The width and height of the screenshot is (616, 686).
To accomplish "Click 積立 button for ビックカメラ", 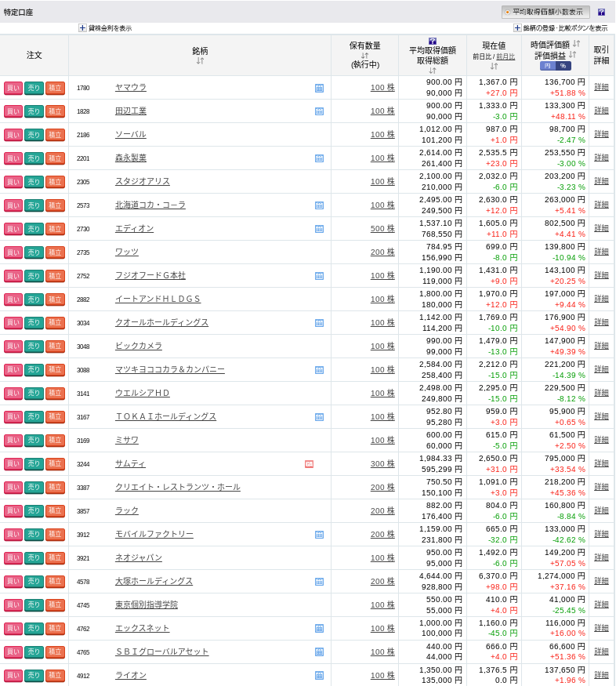I will pos(55,347).
